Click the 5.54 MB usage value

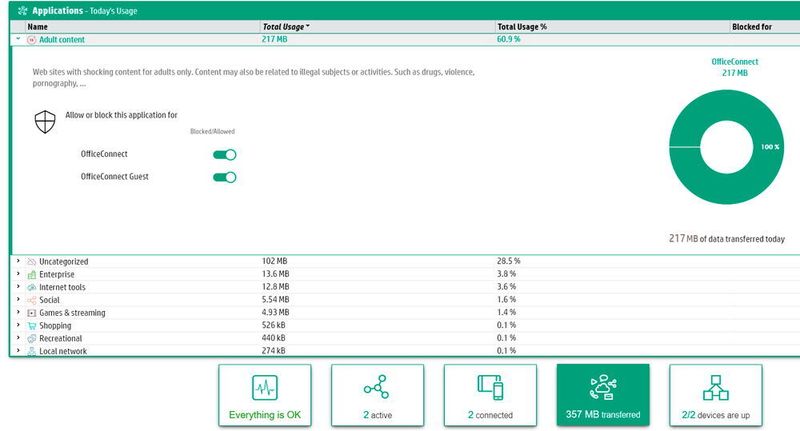click(x=276, y=299)
